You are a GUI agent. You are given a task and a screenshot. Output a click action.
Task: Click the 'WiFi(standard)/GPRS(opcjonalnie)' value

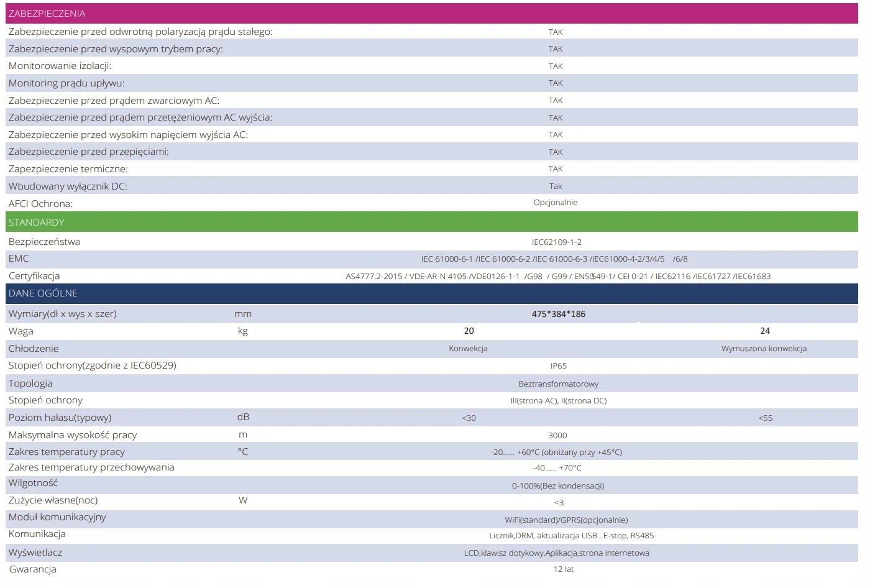point(566,520)
